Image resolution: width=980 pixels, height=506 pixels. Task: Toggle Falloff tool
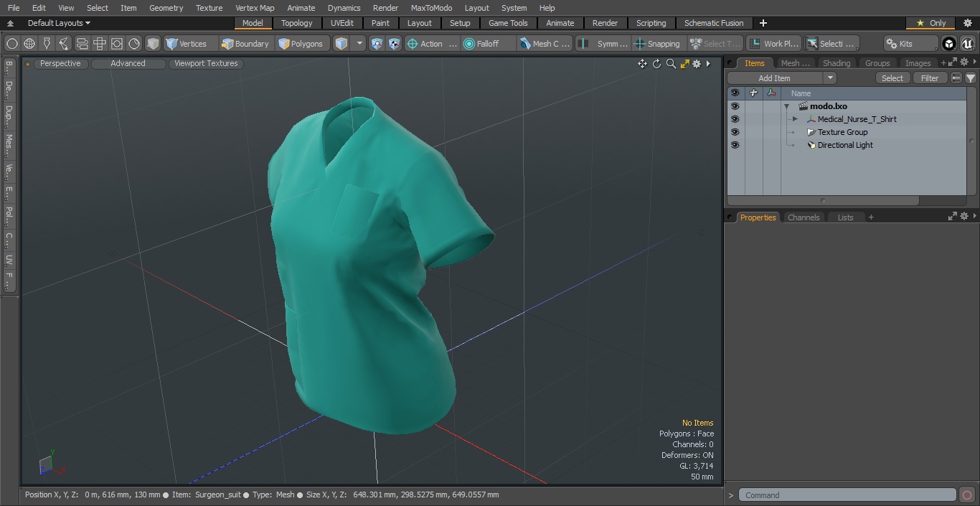point(488,44)
